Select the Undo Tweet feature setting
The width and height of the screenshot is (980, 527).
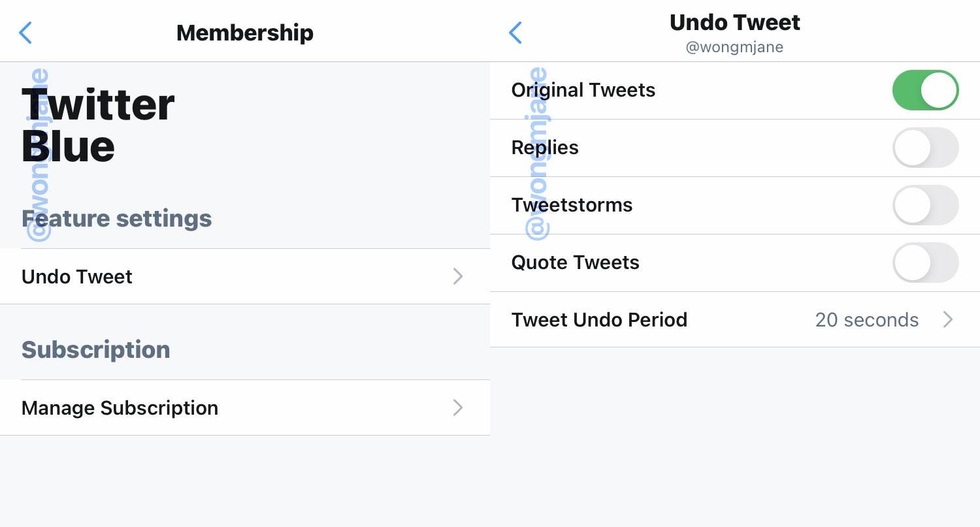[x=76, y=276]
